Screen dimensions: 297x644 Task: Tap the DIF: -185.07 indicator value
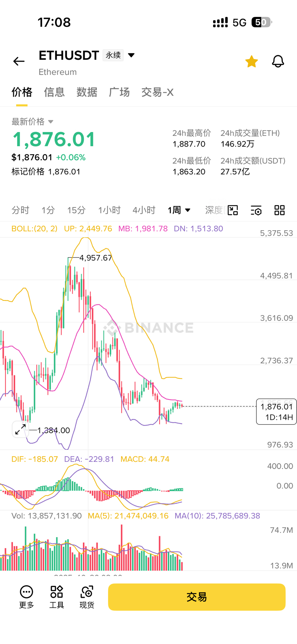34,459
